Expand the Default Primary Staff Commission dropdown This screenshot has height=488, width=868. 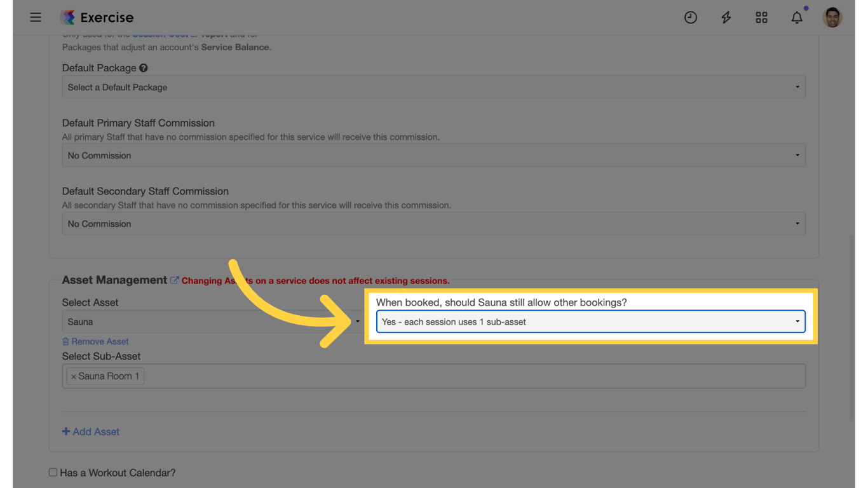point(433,154)
